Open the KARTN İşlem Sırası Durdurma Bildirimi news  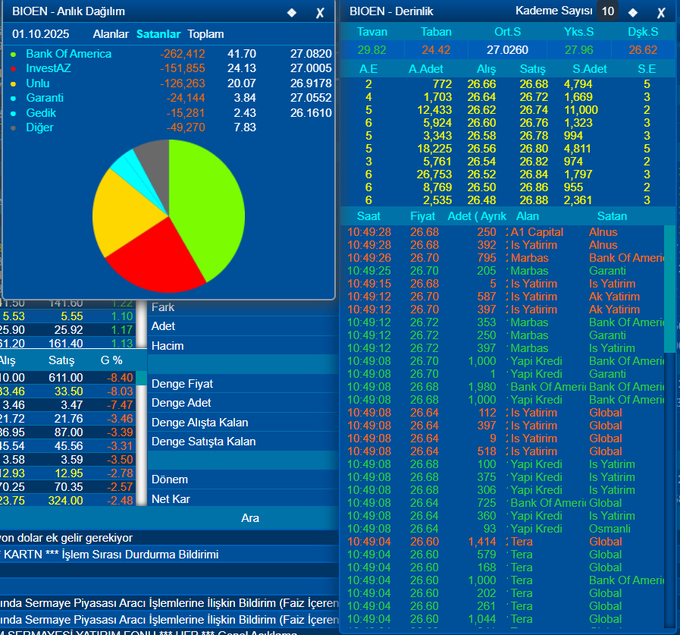tap(109, 554)
